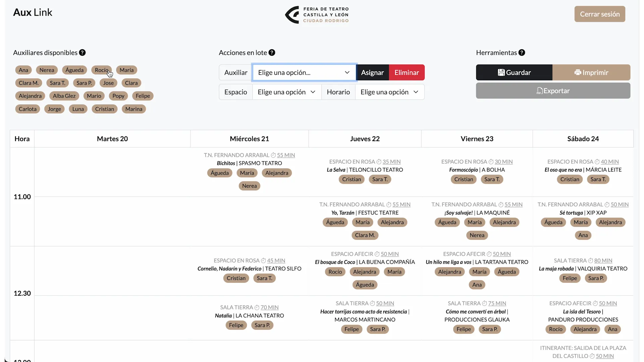Click the Viernes 23 column header

click(x=477, y=139)
